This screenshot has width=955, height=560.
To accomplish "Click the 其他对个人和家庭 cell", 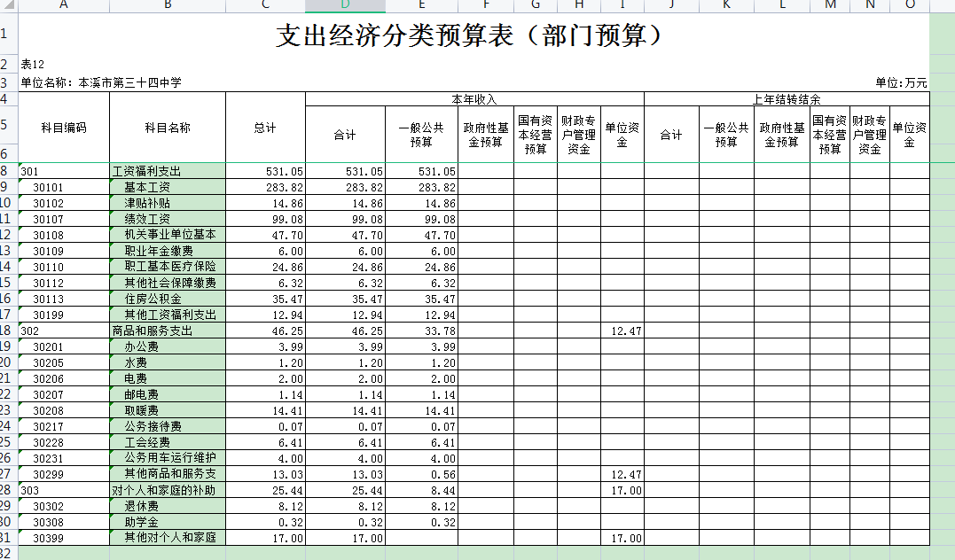I will [168, 538].
